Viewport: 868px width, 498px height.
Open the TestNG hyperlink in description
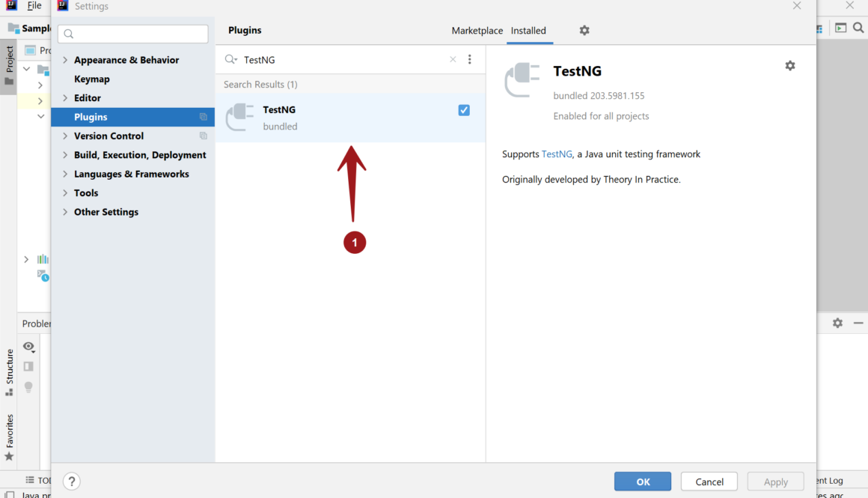tap(557, 154)
